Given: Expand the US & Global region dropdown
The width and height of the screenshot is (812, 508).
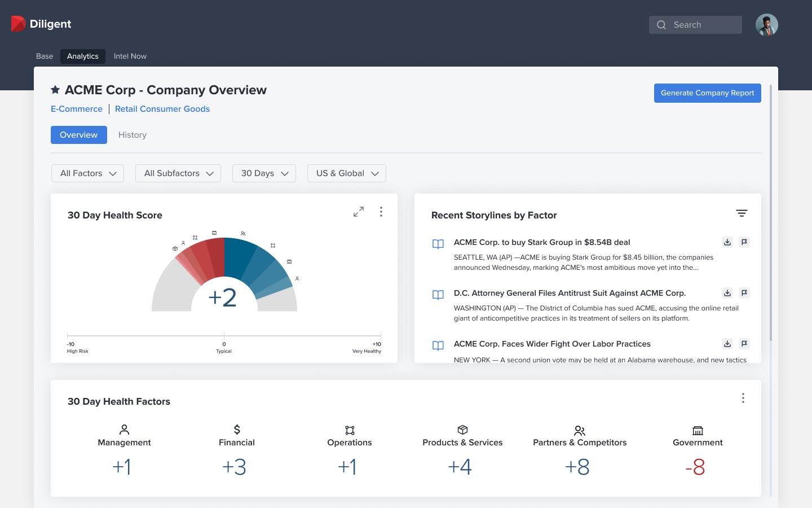Looking at the screenshot, I should 346,173.
